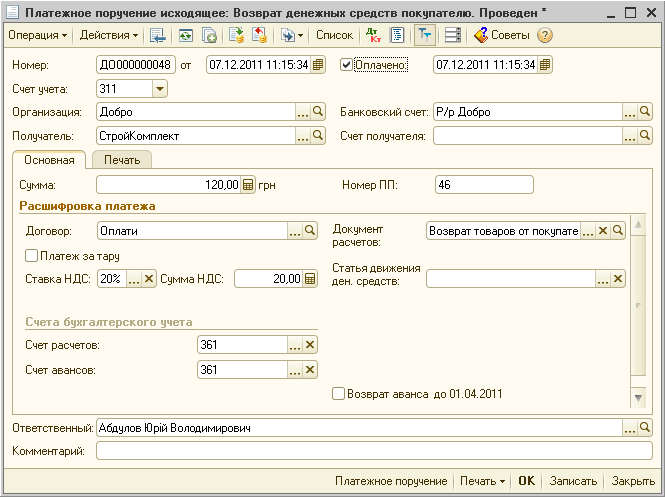Expand the Счет учета dropdown
Screen dimensions: 665x497
160,89
